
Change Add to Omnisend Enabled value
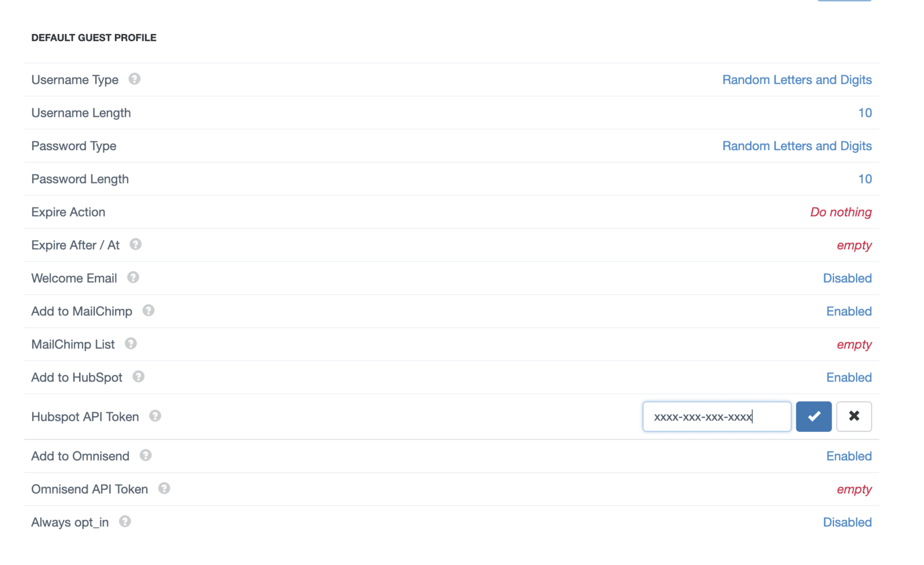(x=849, y=457)
